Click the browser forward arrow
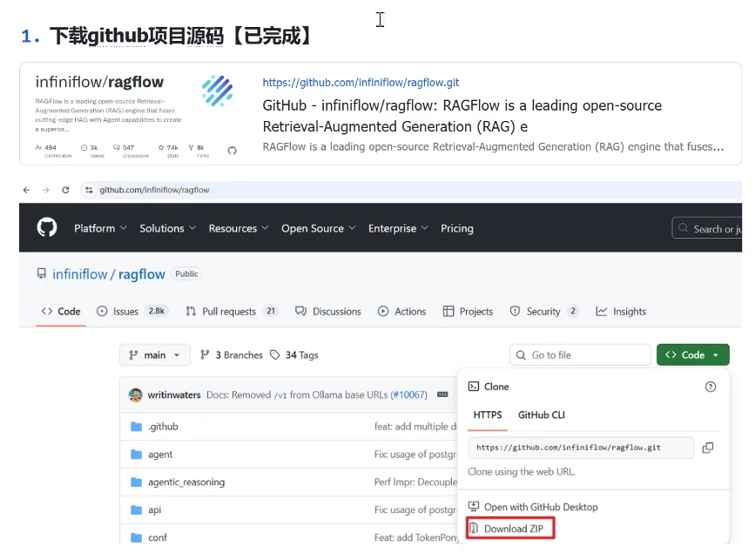Viewport: 755px width, 560px height. click(x=46, y=190)
